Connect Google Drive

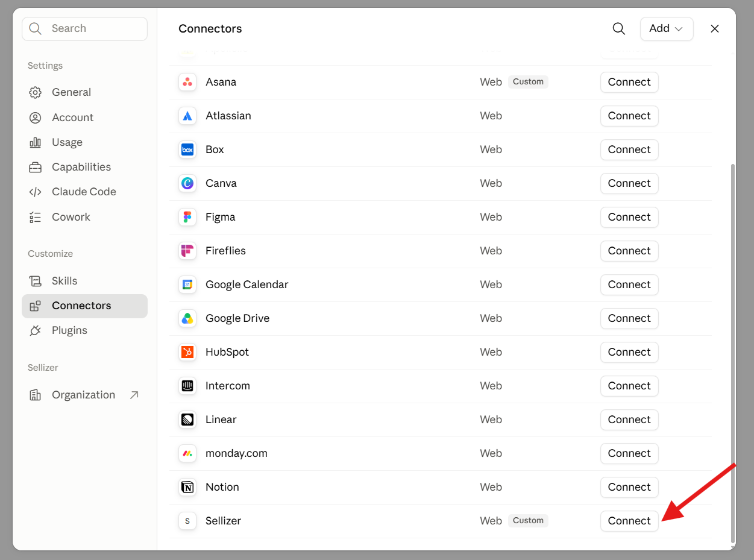tap(629, 318)
